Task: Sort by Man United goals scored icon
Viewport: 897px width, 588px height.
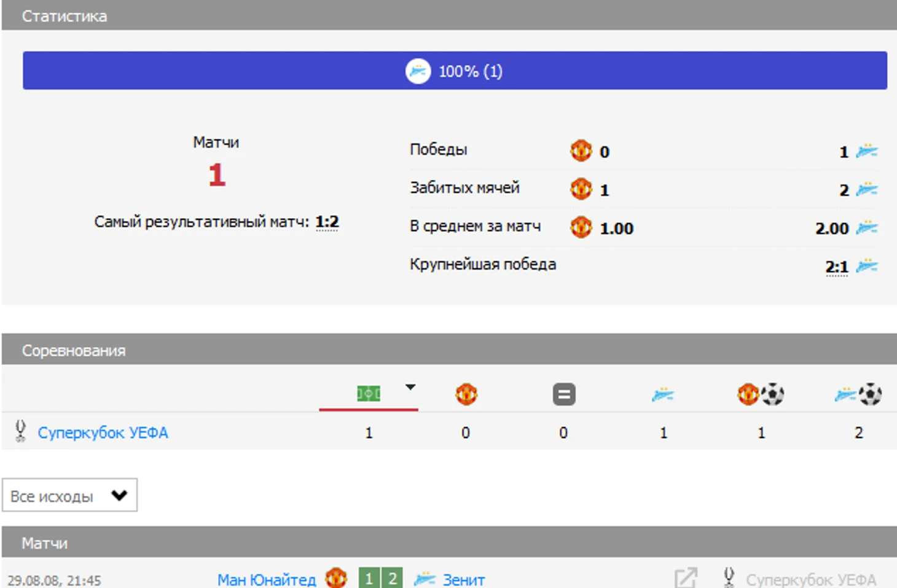Action: 761,394
